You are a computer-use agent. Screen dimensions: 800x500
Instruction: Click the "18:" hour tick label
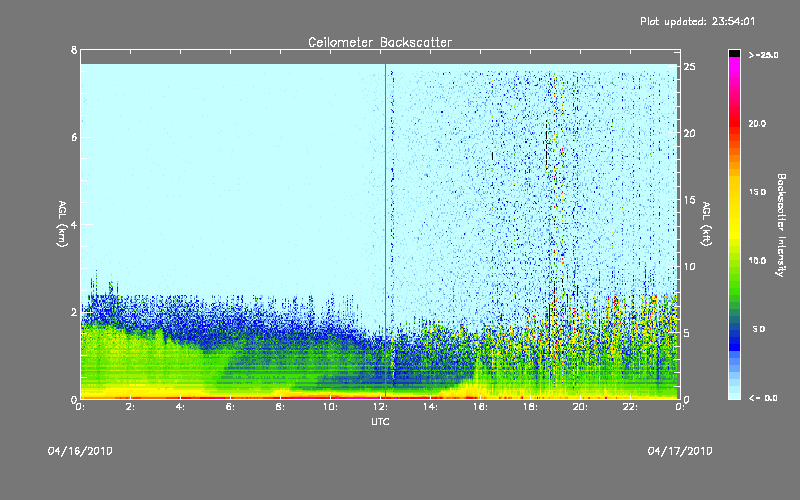tap(531, 407)
